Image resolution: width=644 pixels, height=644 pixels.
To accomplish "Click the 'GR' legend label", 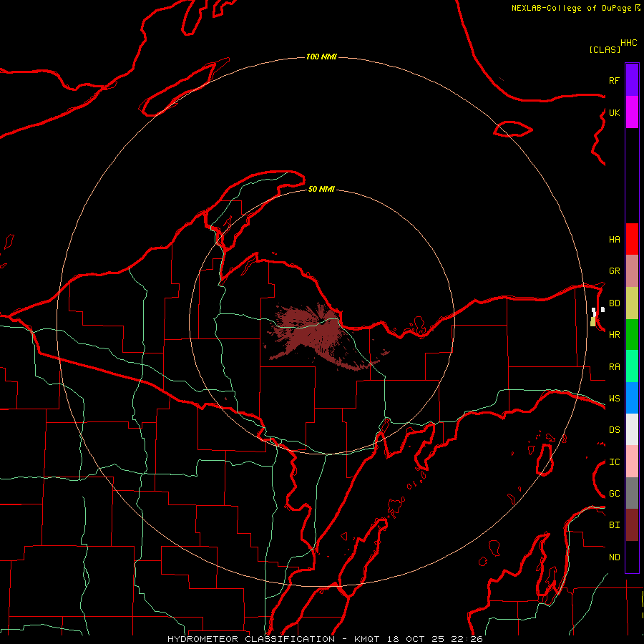I will [614, 271].
